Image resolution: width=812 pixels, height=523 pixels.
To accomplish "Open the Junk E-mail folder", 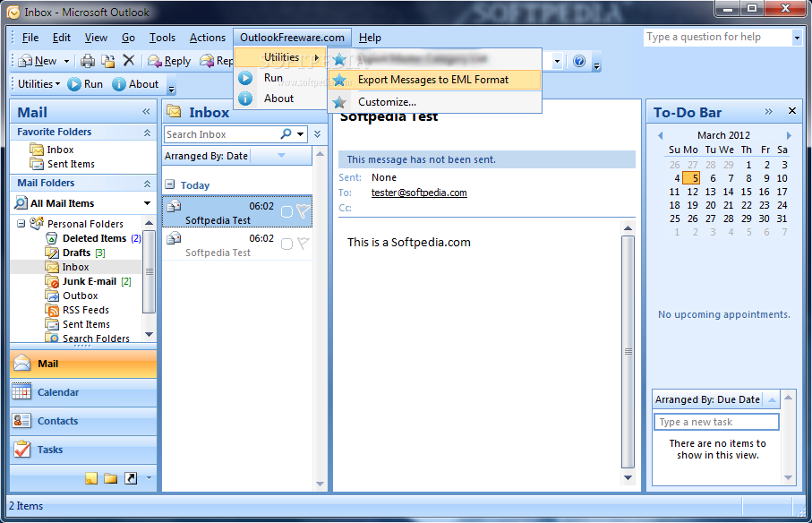I will pyautogui.click(x=89, y=281).
